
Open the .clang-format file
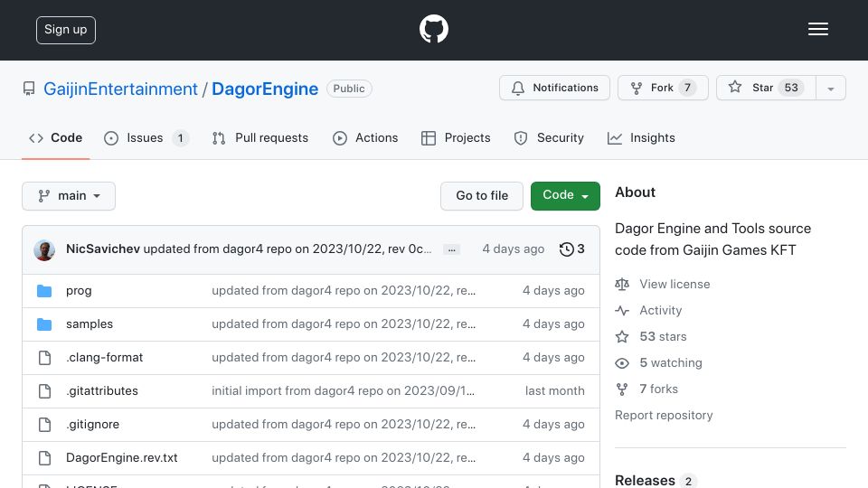coord(104,358)
